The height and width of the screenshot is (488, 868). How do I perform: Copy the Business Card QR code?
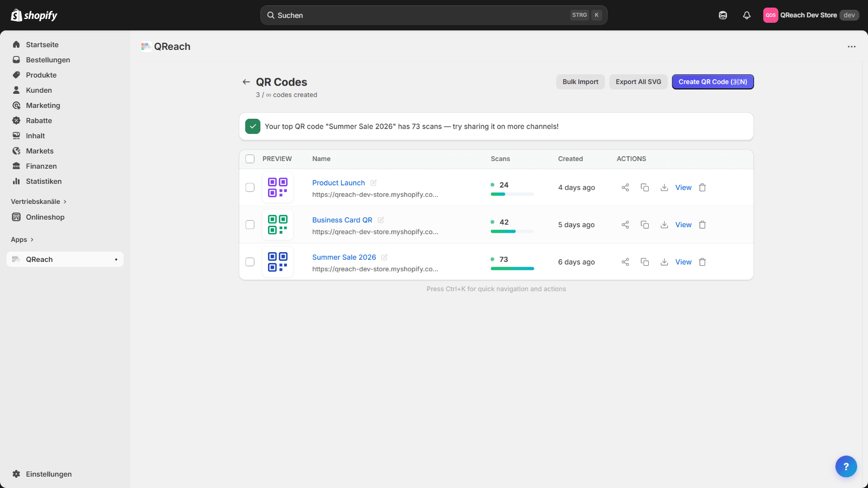coord(644,224)
